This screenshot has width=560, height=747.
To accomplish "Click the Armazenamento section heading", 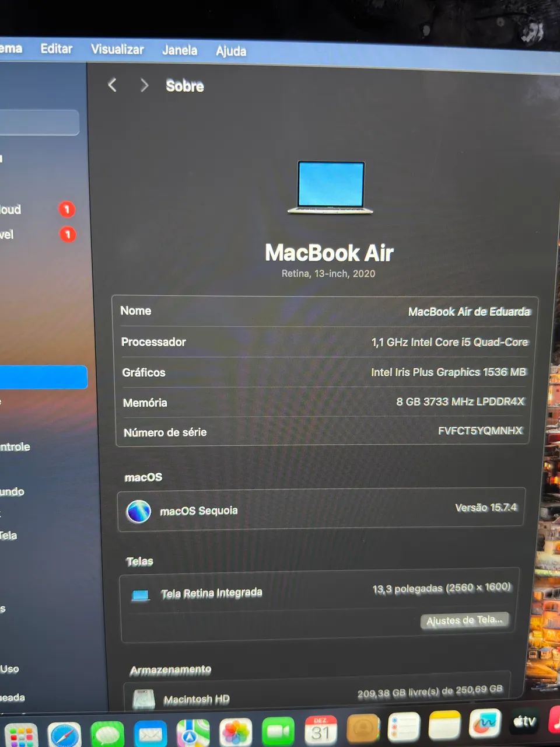I will (x=170, y=670).
